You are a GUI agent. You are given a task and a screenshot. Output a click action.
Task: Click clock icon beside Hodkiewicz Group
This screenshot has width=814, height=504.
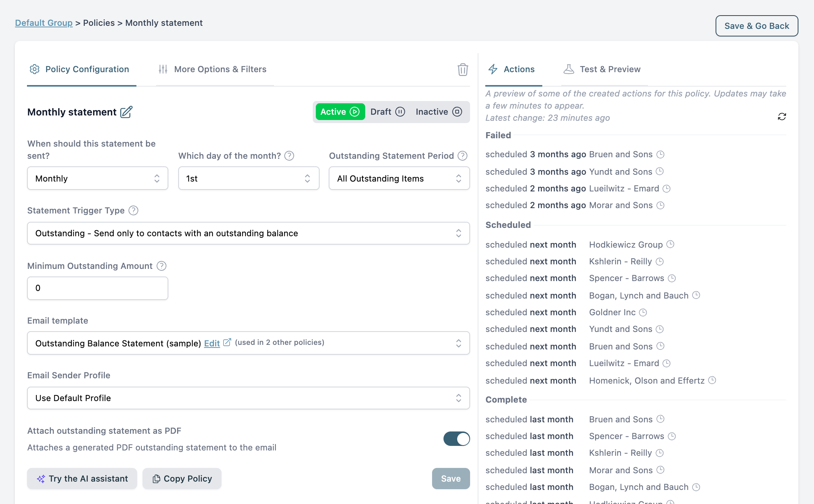(x=670, y=244)
